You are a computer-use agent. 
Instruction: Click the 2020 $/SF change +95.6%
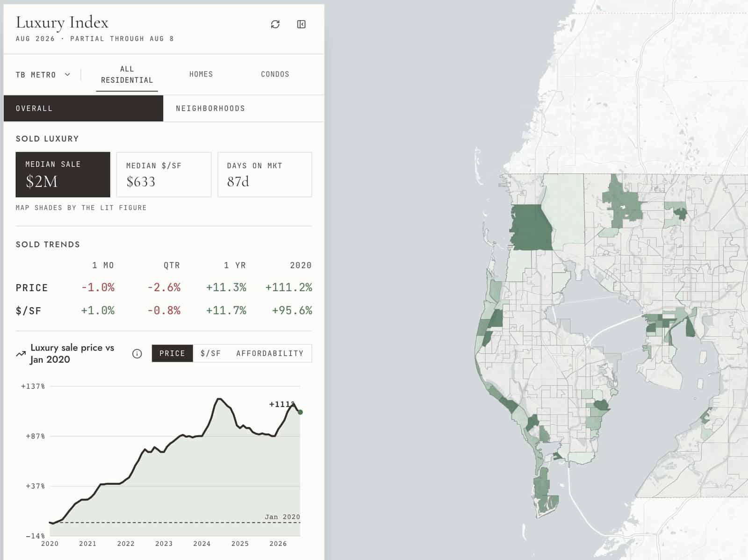tap(292, 310)
